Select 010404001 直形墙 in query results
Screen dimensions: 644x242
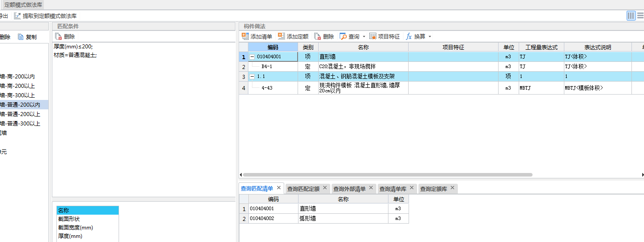(x=324, y=209)
